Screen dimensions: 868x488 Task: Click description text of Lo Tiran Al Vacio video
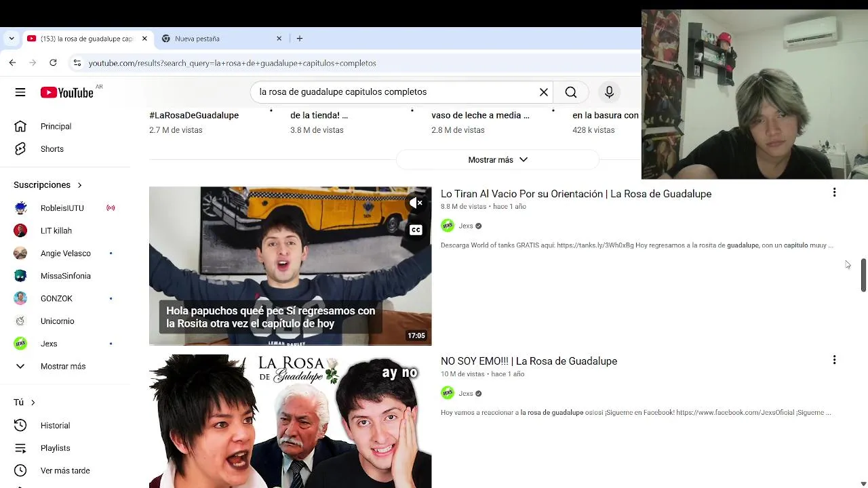point(637,245)
